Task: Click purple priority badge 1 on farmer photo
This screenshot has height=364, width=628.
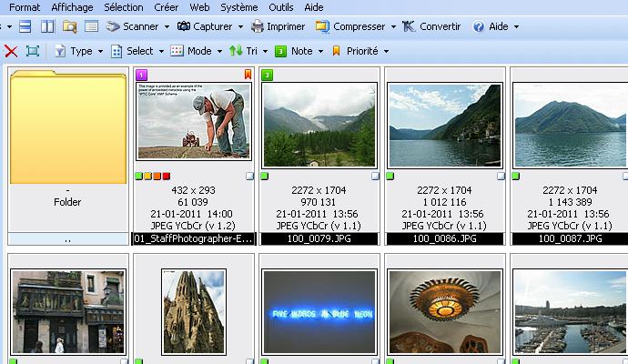Action: click(141, 75)
